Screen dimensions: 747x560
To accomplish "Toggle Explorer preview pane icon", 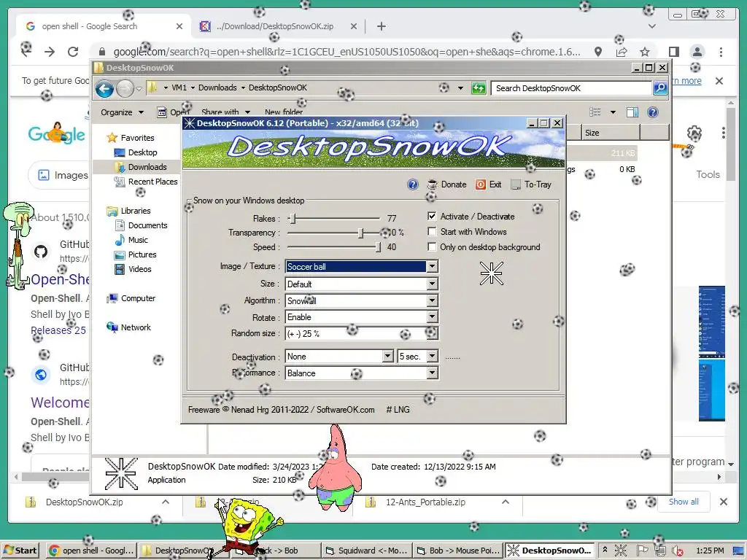I will pos(632,112).
